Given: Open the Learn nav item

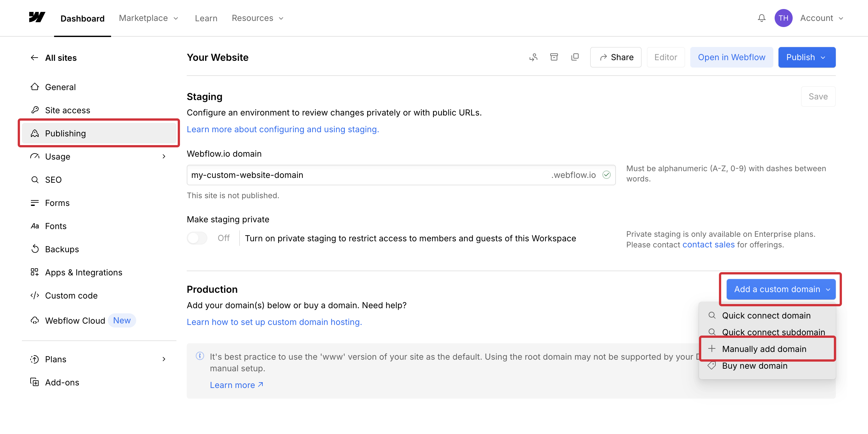Looking at the screenshot, I should tap(206, 18).
